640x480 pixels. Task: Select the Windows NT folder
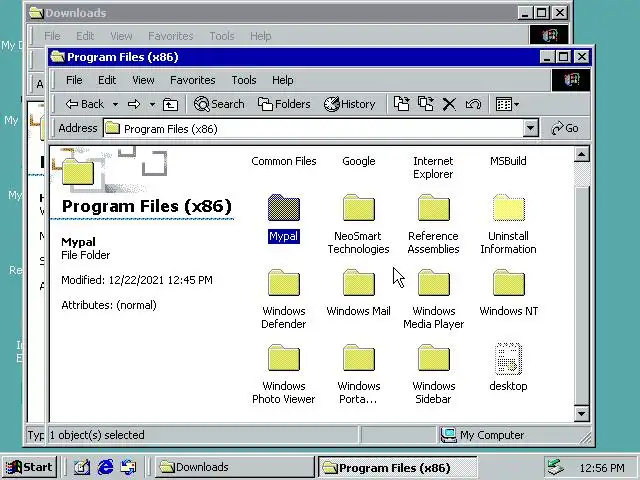point(509,282)
